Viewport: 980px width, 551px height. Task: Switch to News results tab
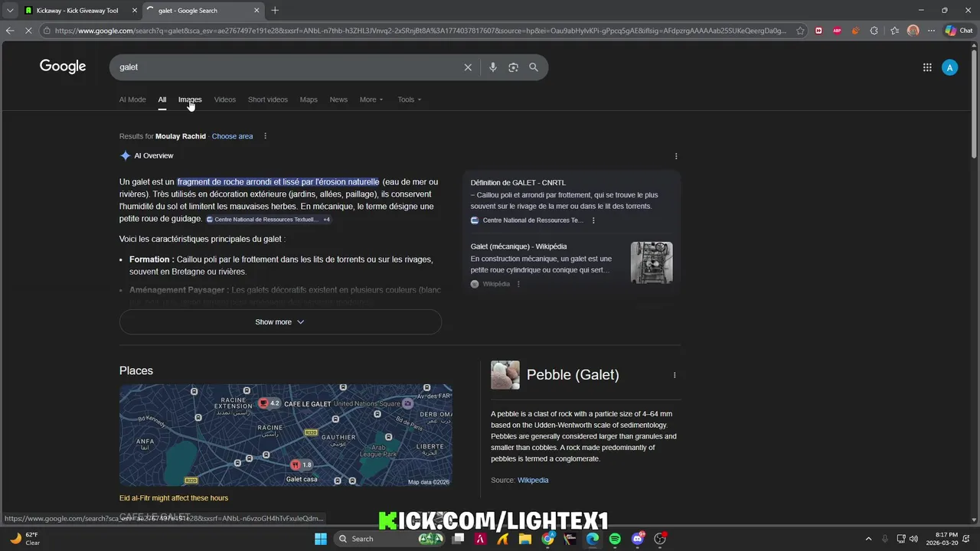coord(338,99)
